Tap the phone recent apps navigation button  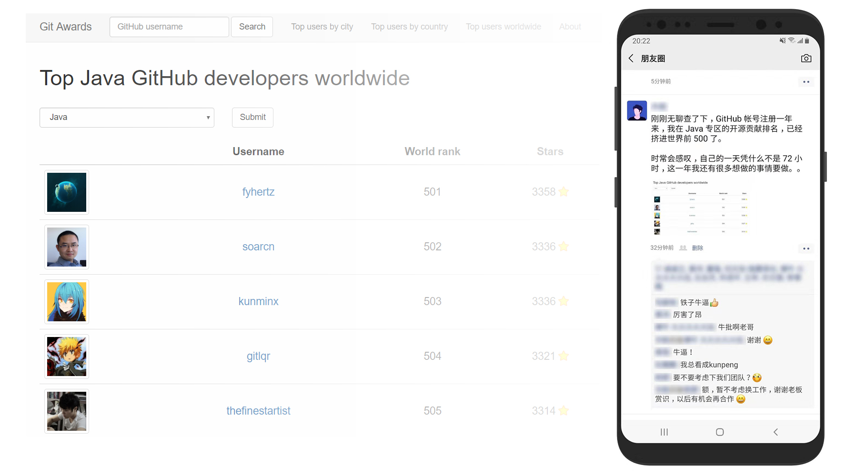664,432
